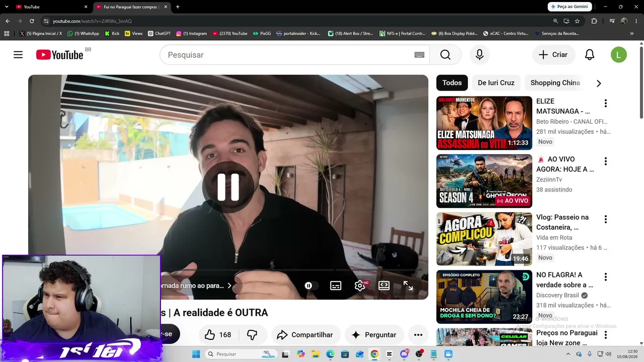Viewport: 644px width, 362px height.
Task: Reload the current page
Action: pos(32,21)
